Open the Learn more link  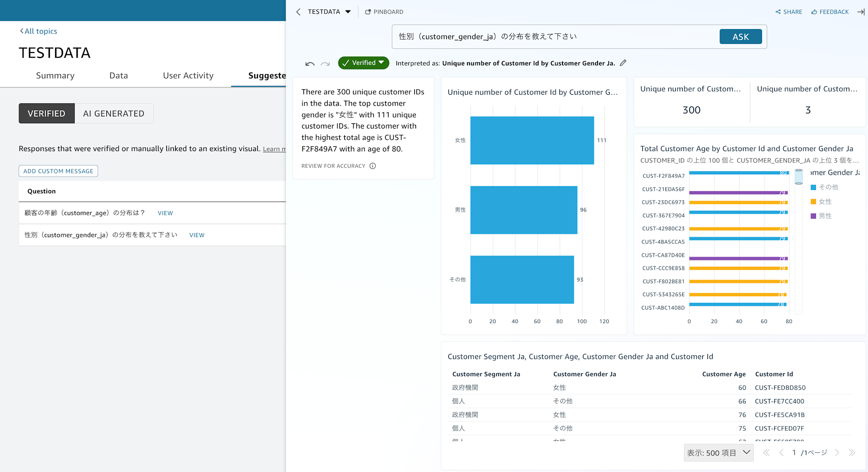click(274, 149)
